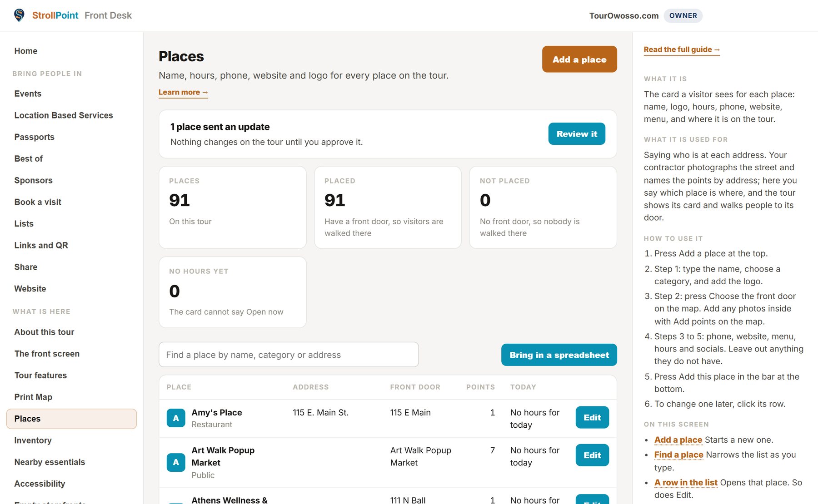Go to Nearby essentials
The image size is (818, 504).
coord(50,462)
